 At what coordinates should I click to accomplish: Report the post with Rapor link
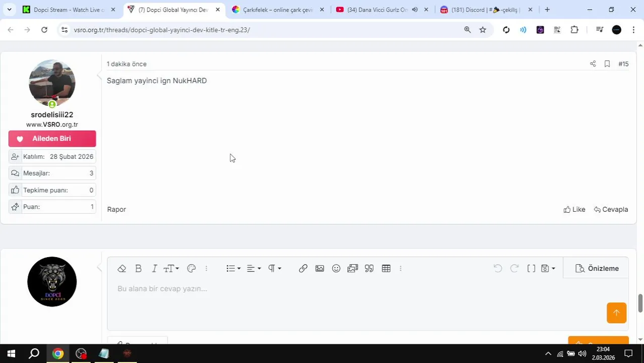tap(116, 209)
